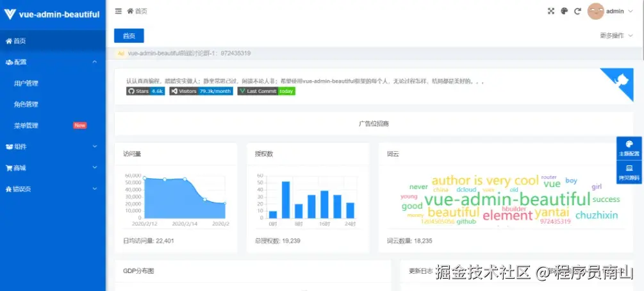Select the 首页 tab button
Screen dimensions: 644x291
tap(129, 36)
